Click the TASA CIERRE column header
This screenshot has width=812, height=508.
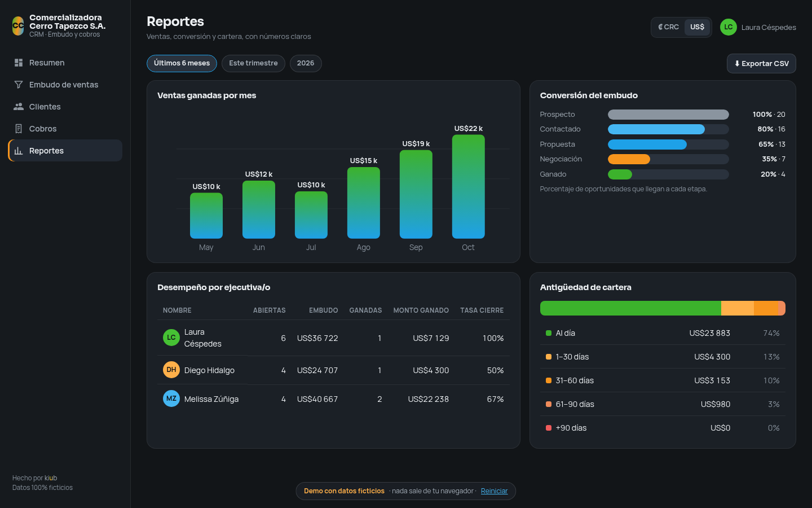point(482,310)
